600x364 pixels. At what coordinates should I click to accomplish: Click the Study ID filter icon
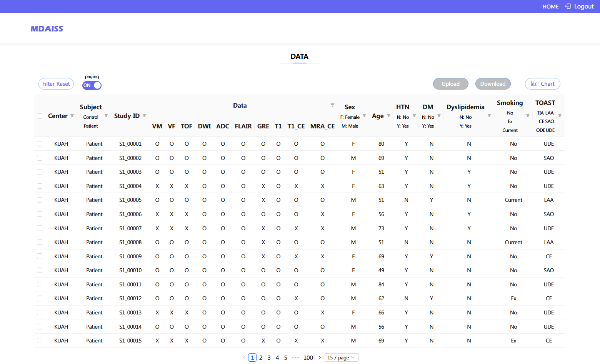tap(144, 116)
